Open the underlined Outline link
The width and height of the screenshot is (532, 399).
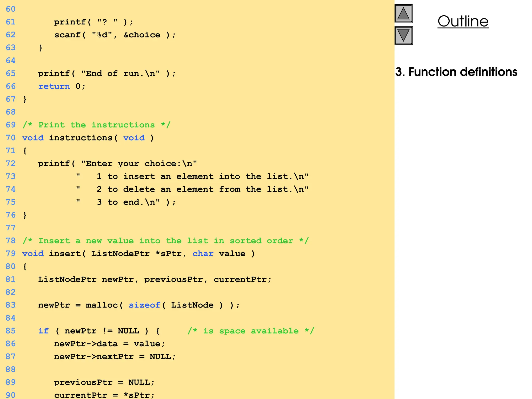[x=463, y=21]
